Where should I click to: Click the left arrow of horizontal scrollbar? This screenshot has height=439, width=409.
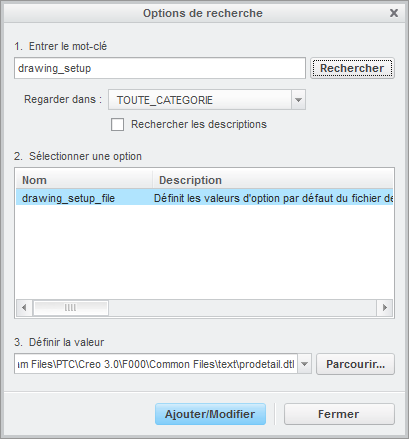tap(24, 307)
